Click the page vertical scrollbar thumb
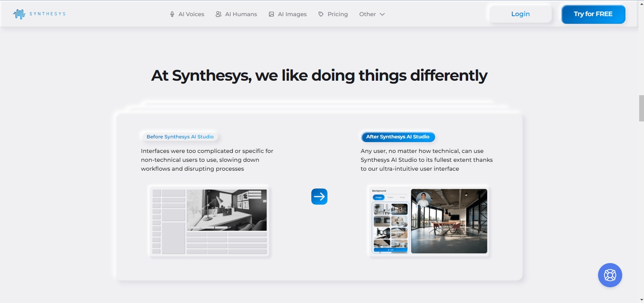Viewport: 644px width, 303px height. [x=641, y=108]
